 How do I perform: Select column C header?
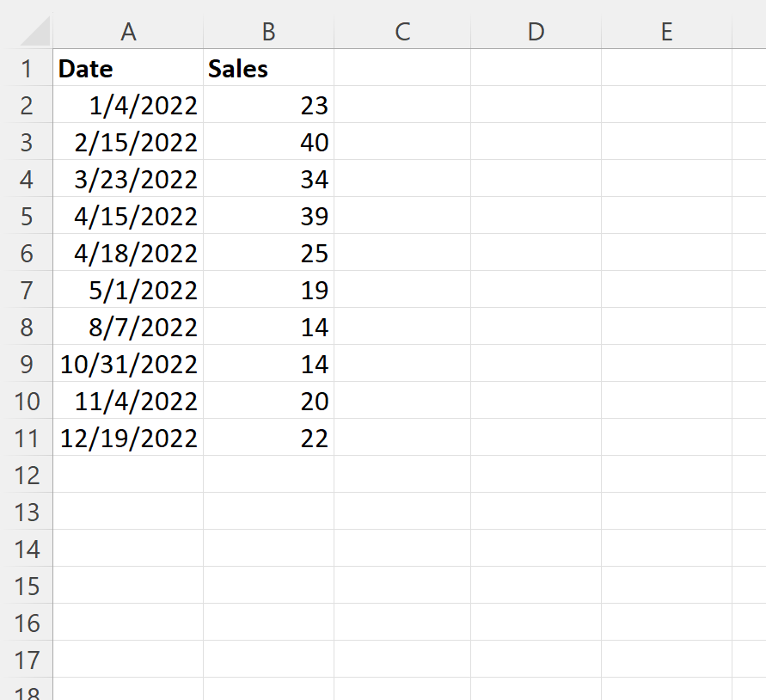(x=402, y=32)
